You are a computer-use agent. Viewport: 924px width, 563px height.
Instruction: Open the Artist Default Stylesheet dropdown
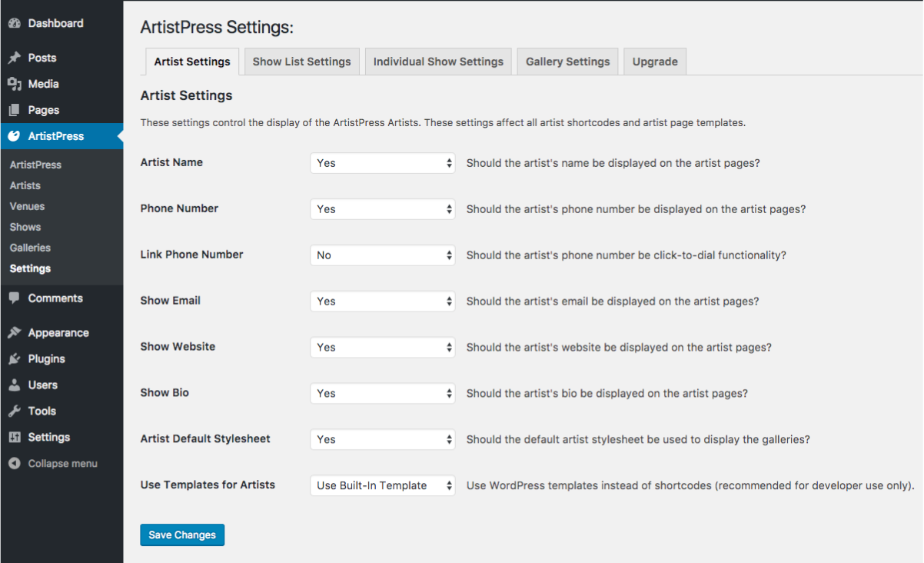[383, 439]
